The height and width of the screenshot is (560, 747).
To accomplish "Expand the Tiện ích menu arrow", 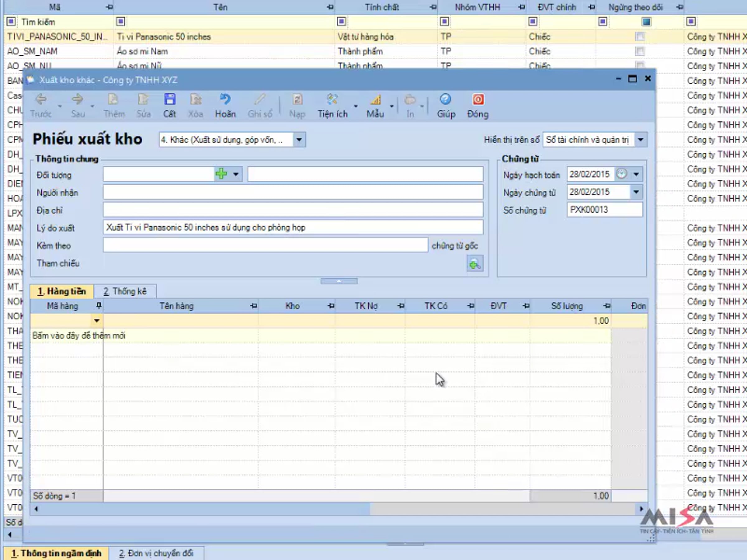I will (x=355, y=106).
